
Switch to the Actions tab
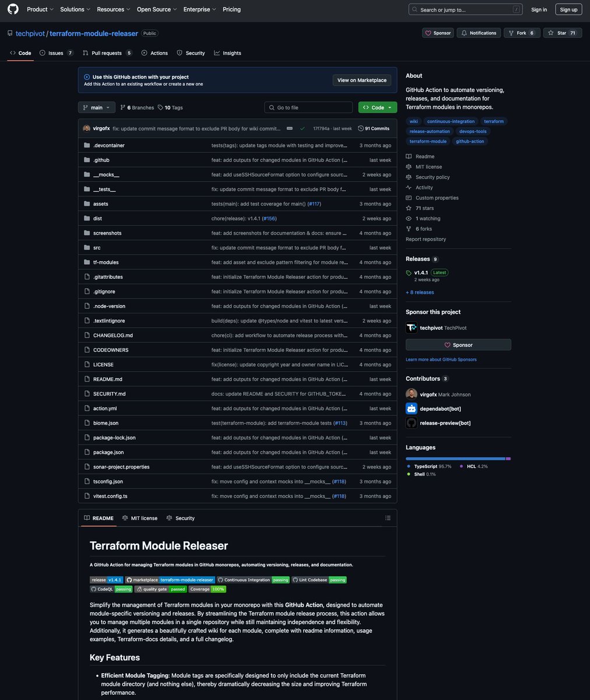point(154,53)
